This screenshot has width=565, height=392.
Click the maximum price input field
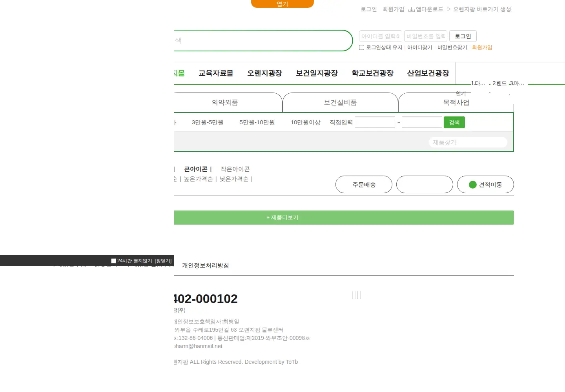pyautogui.click(x=422, y=122)
